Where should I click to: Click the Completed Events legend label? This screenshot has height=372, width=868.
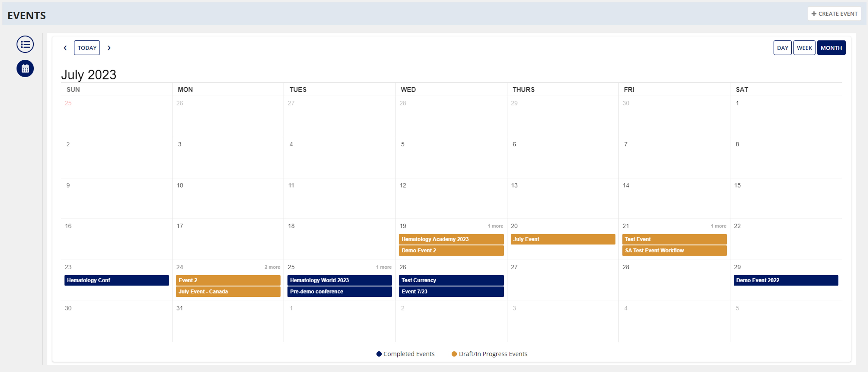point(409,354)
